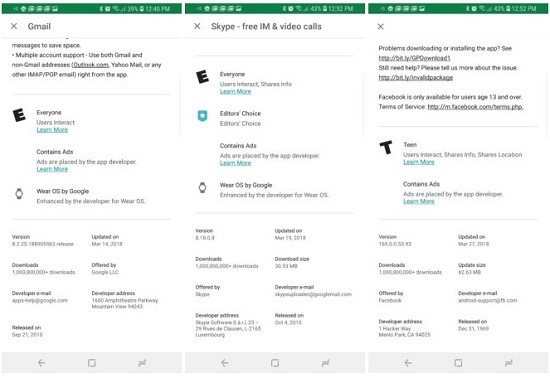The width and height of the screenshot is (550, 378).
Task: Tap the Wear OS watch icon on Gmail page
Action: (x=19, y=193)
